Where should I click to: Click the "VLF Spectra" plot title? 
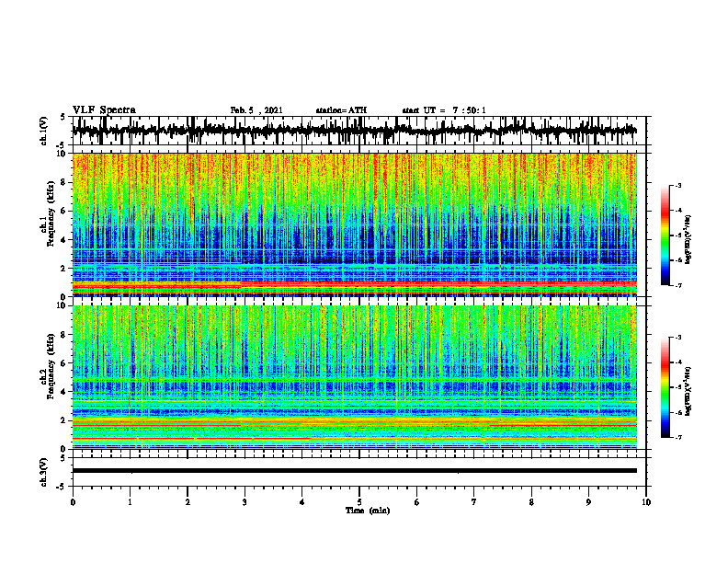(104, 110)
